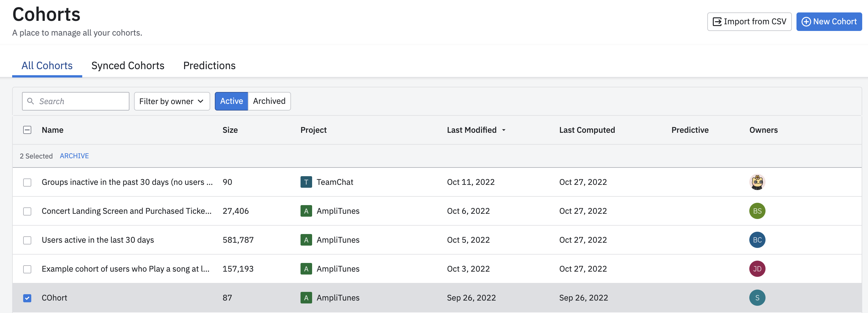Show Archived cohorts
Image resolution: width=868 pixels, height=313 pixels.
[x=269, y=101]
